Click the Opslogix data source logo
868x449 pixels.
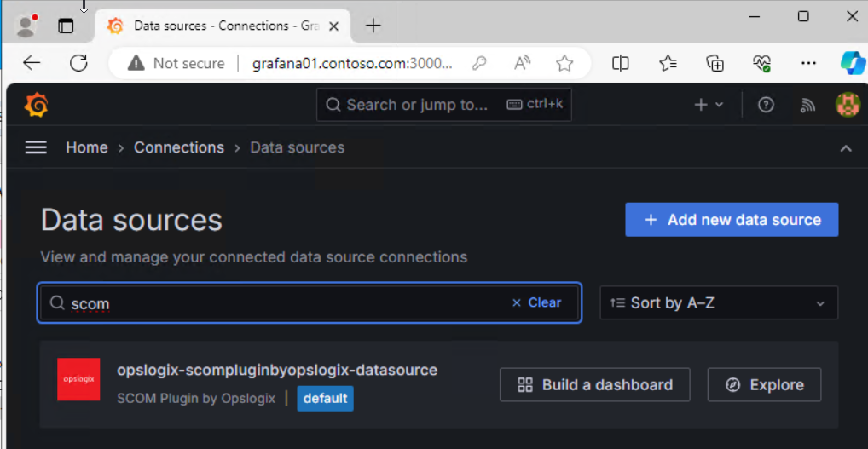(x=78, y=379)
